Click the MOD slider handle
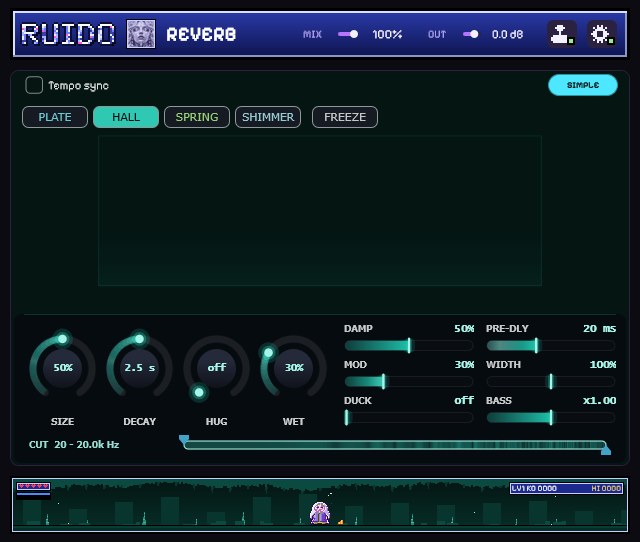Viewport: 640px width, 542px height. click(x=383, y=382)
